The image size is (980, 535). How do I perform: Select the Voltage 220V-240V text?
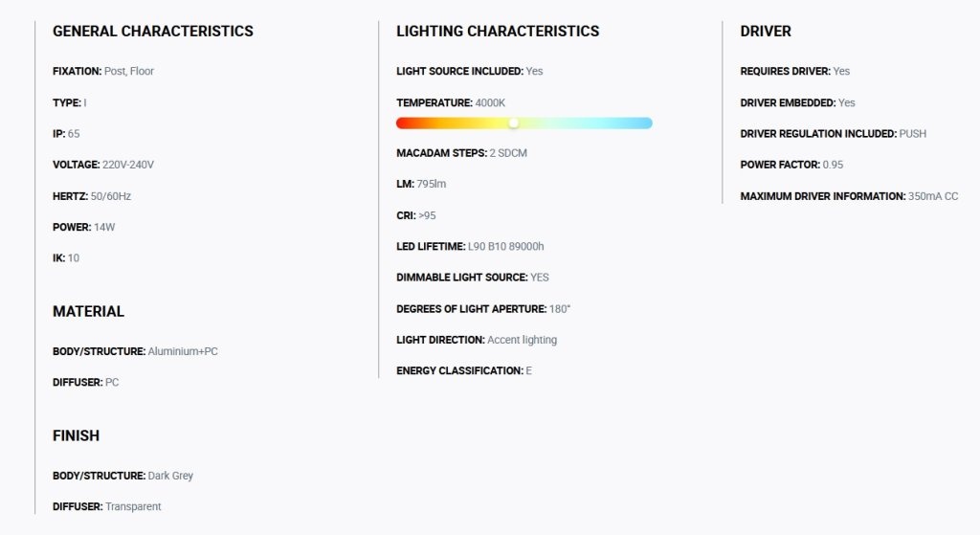point(103,165)
